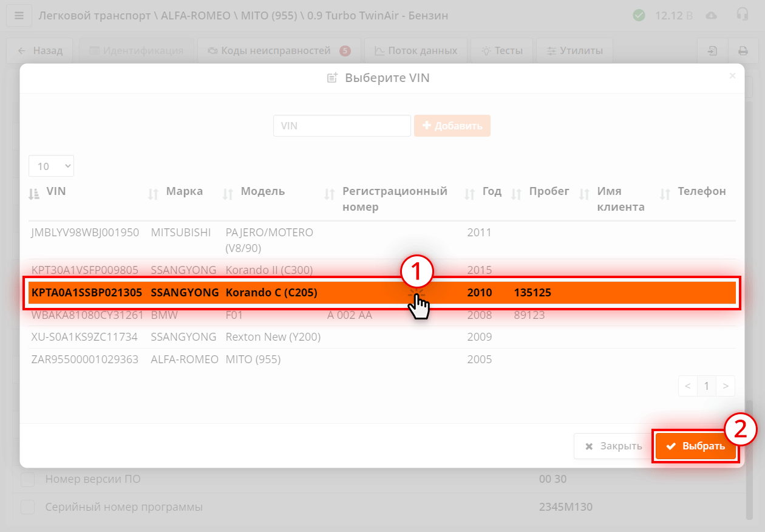Click the VIN input field
Viewport: 765px width, 532px height.
pyautogui.click(x=341, y=126)
